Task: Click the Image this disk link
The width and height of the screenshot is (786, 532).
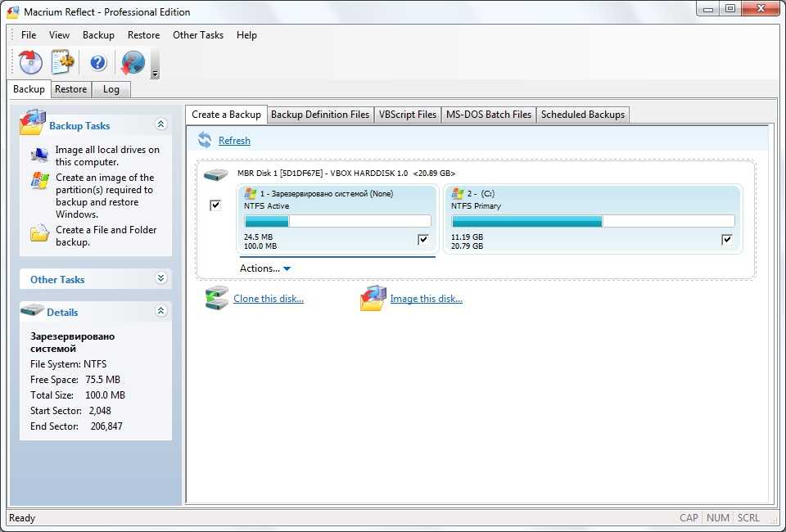Action: coord(426,299)
